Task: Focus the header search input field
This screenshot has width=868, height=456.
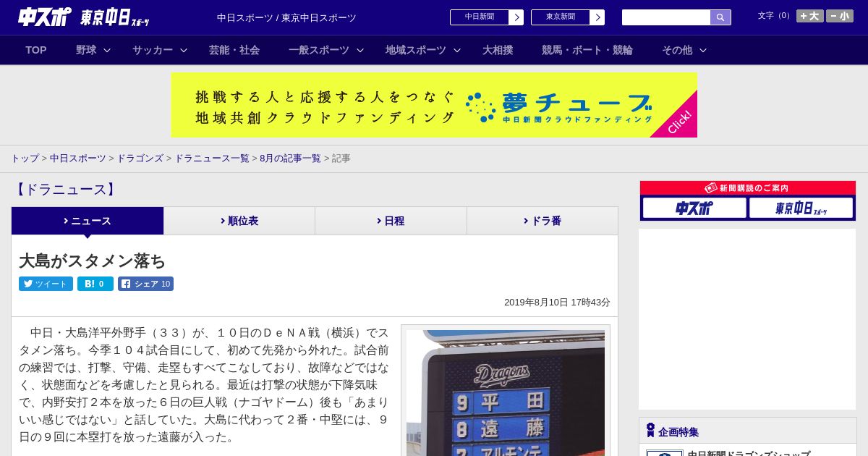Action: (x=666, y=17)
